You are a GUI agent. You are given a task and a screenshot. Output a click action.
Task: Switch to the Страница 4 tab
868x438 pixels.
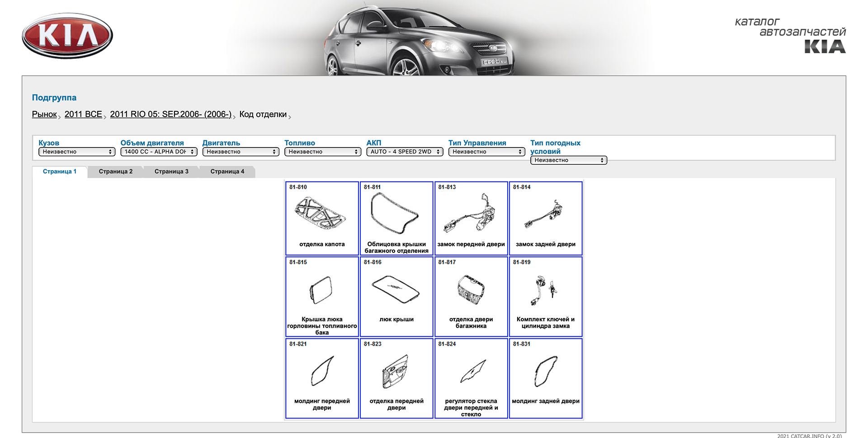(x=227, y=171)
